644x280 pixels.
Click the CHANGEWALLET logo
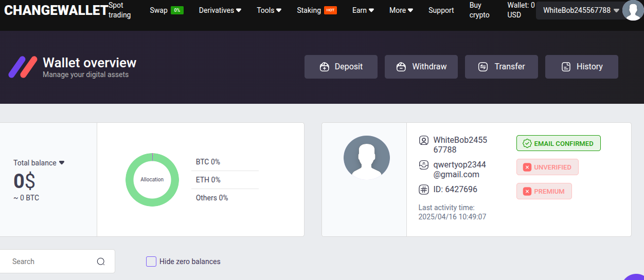click(x=56, y=10)
